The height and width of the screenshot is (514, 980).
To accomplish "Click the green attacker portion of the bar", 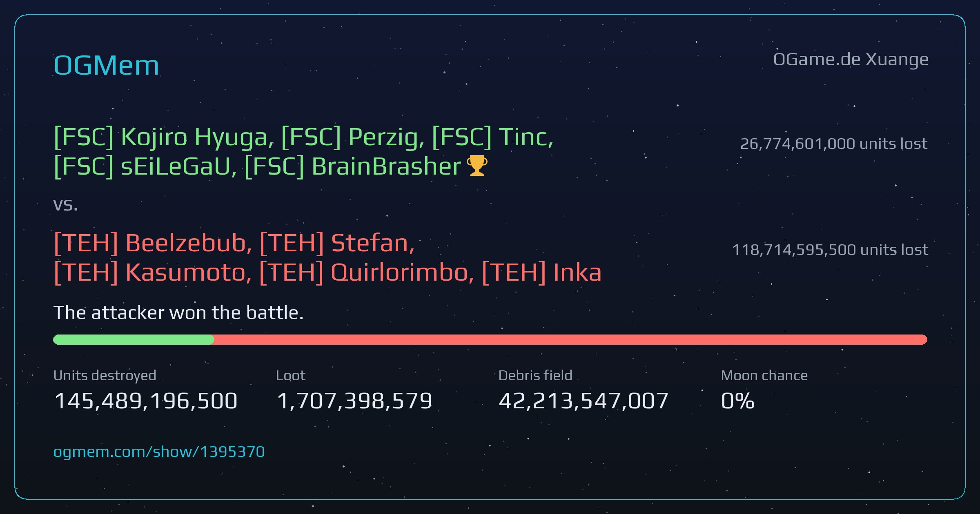I will (x=134, y=339).
